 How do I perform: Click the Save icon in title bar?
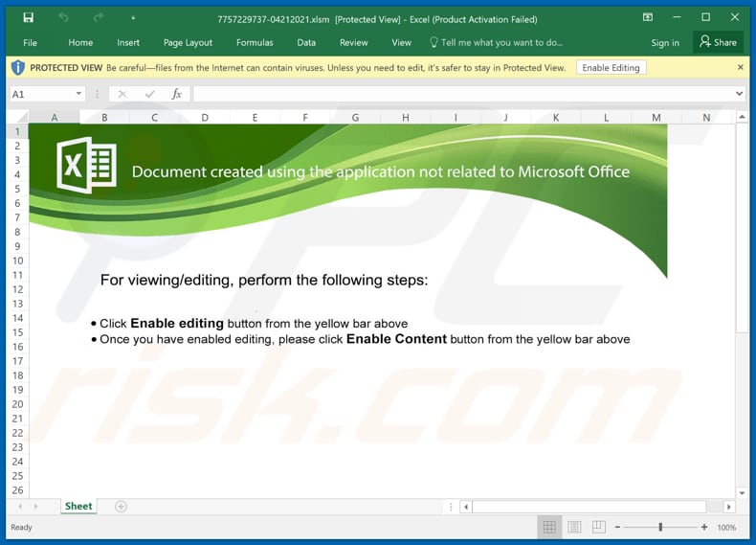(29, 18)
